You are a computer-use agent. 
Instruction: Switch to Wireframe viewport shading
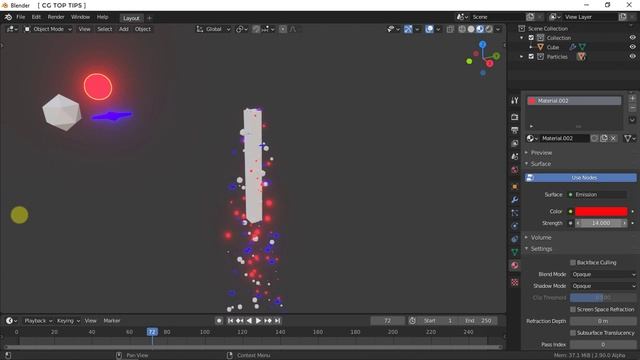462,29
